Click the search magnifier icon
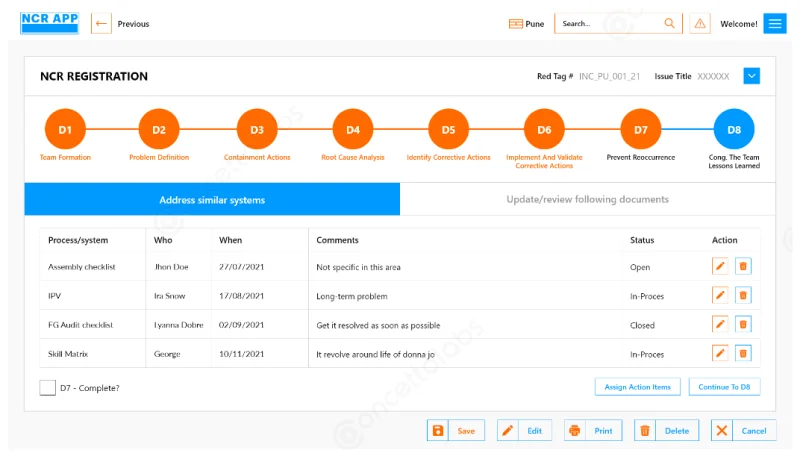Viewport: 800px width, 457px height. click(670, 24)
